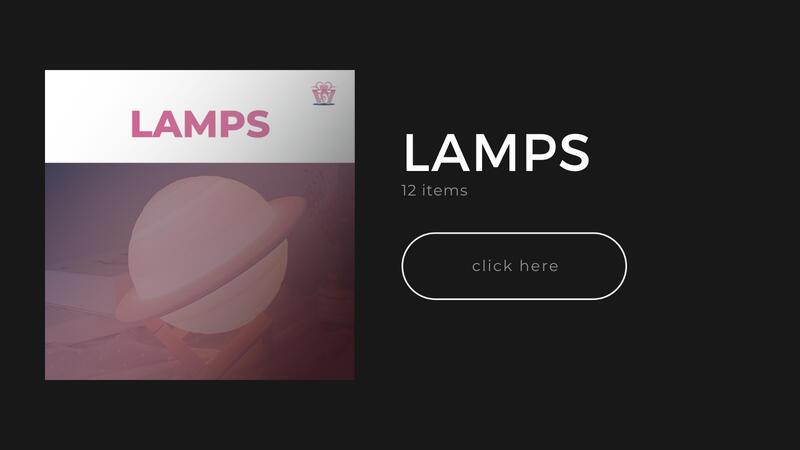Click the word "items" under the heading

coord(445,190)
